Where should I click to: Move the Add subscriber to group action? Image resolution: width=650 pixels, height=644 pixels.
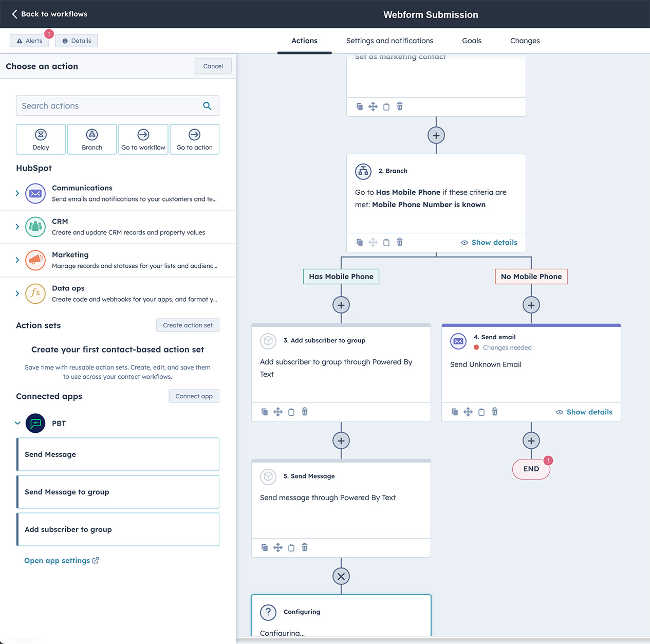coord(278,412)
